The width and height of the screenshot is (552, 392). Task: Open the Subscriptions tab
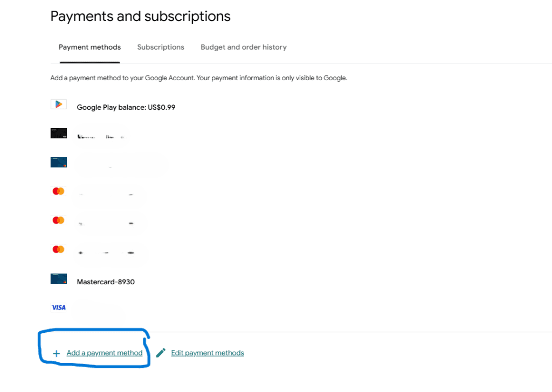[161, 47]
